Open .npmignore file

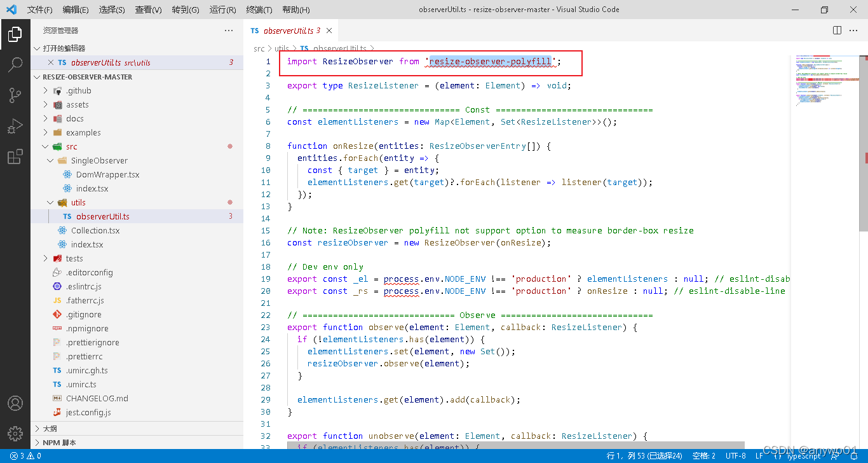[x=137, y=328]
